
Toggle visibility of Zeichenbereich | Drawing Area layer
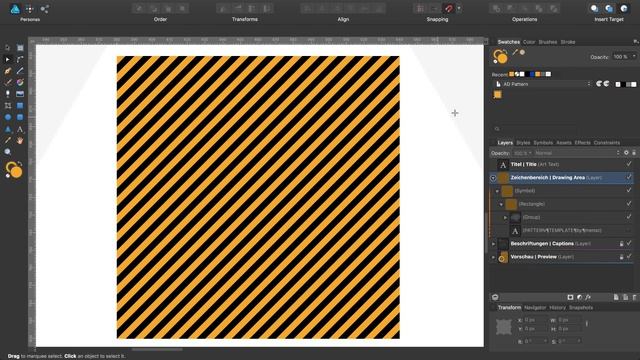(629, 177)
